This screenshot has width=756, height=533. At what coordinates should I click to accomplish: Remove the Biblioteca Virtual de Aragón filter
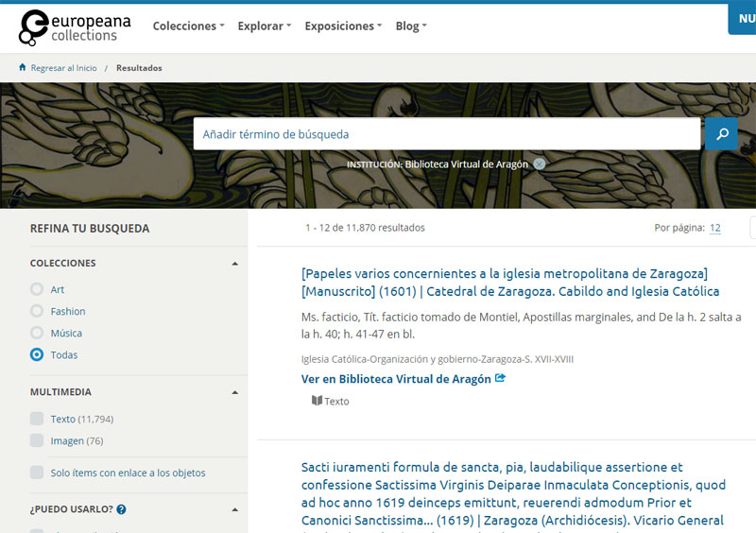tap(540, 164)
